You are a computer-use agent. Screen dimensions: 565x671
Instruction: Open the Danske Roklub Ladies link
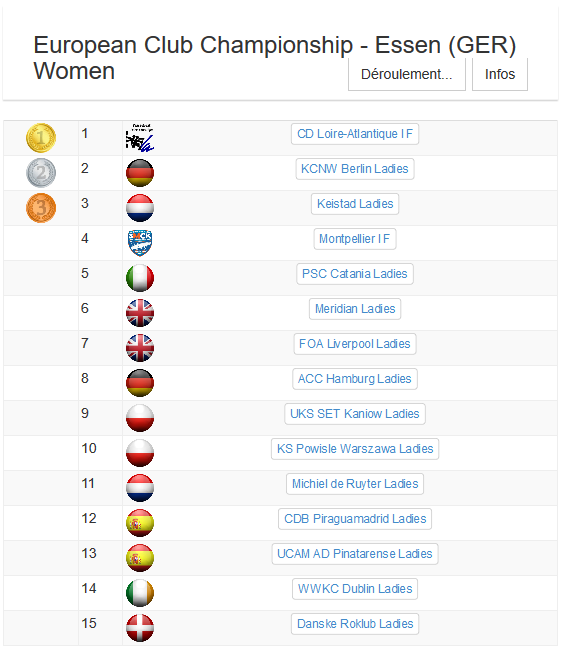[x=355, y=624]
